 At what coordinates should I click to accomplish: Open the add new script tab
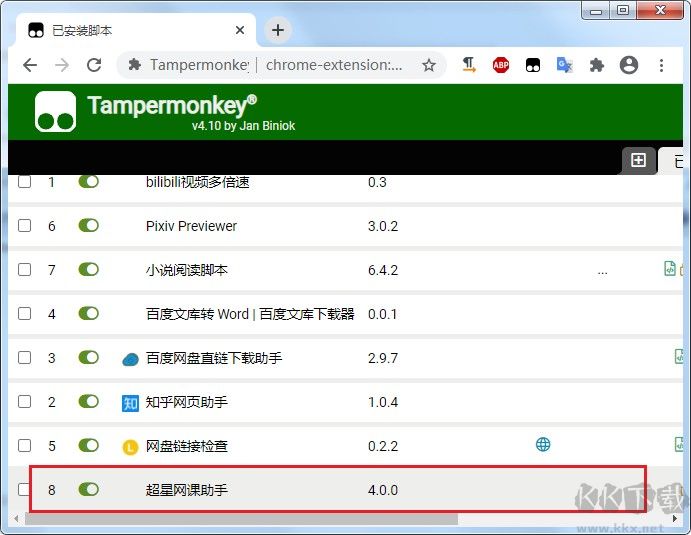pos(638,160)
